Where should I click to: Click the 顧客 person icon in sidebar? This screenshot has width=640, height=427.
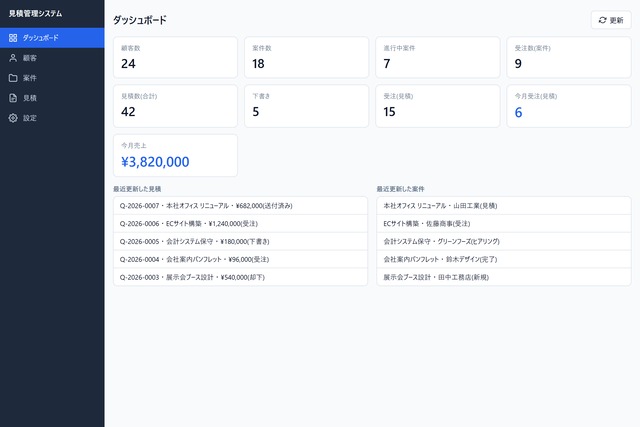coord(13,58)
